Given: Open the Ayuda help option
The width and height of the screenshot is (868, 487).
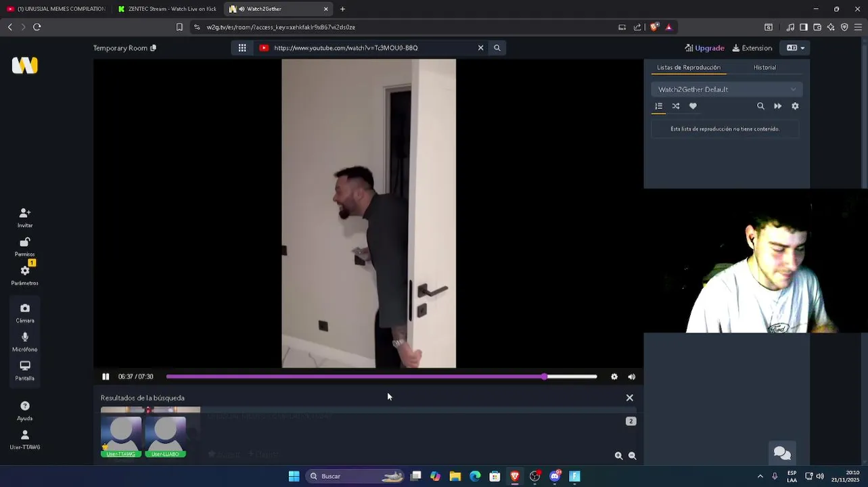Looking at the screenshot, I should (25, 411).
